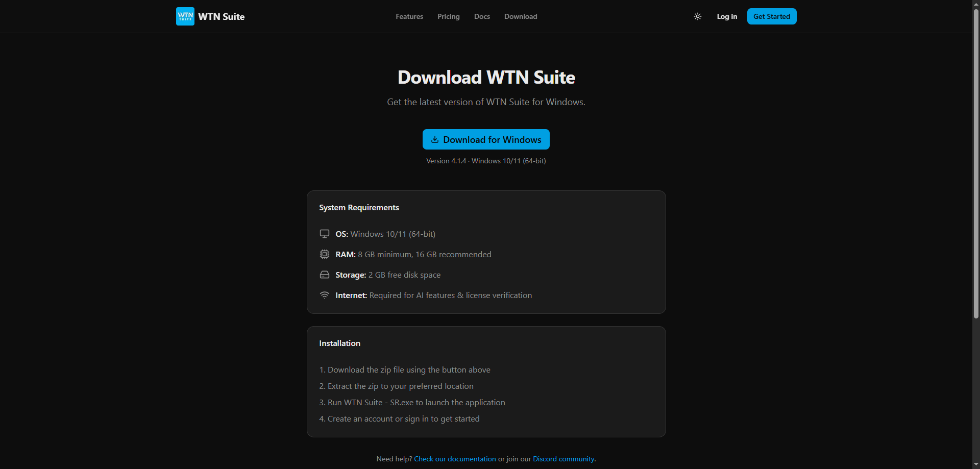The height and width of the screenshot is (469, 980).
Task: Open the Features page
Action: click(409, 16)
